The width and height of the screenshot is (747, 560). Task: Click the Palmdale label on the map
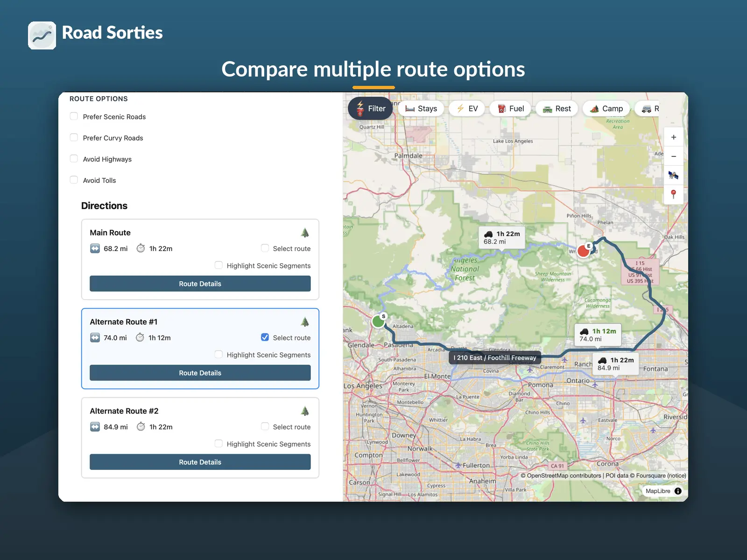(x=408, y=156)
